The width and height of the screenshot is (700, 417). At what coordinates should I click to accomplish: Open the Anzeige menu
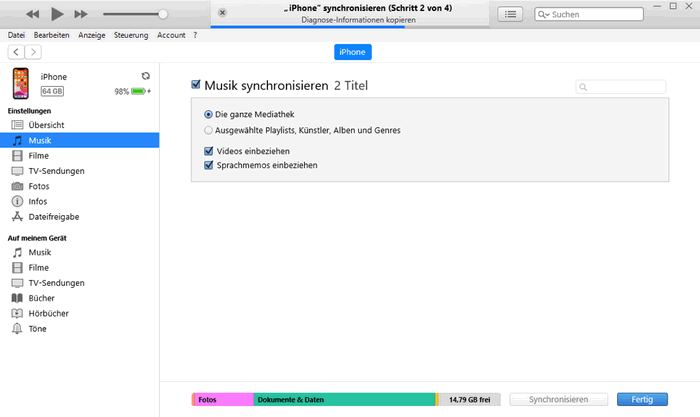(x=92, y=35)
